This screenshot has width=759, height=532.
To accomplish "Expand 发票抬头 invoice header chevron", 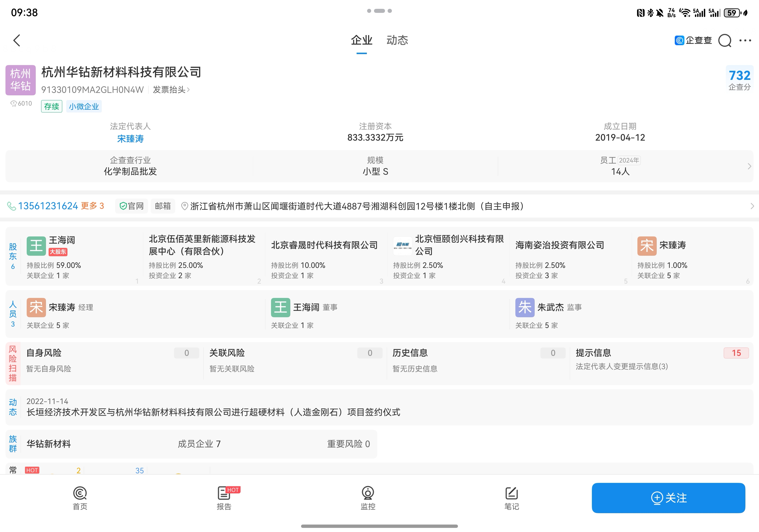I will pos(188,90).
